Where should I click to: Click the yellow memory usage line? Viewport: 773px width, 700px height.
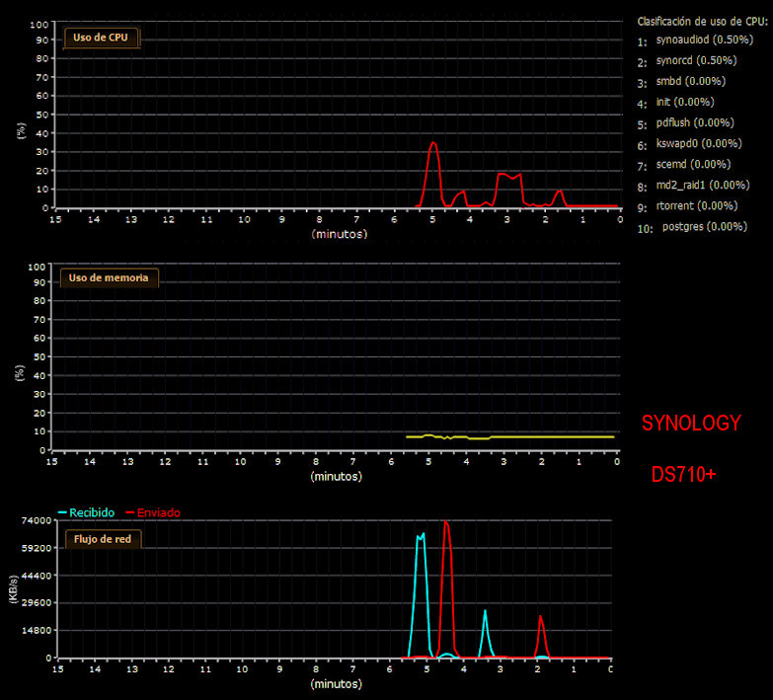point(509,436)
